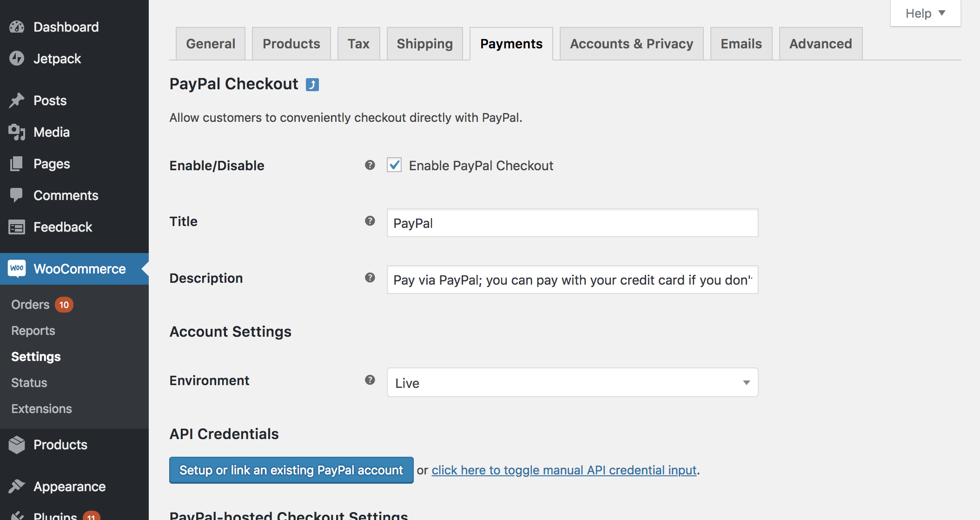This screenshot has height=520, width=980.
Task: Open Orders submenu with 10 badge
Action: [x=31, y=305]
